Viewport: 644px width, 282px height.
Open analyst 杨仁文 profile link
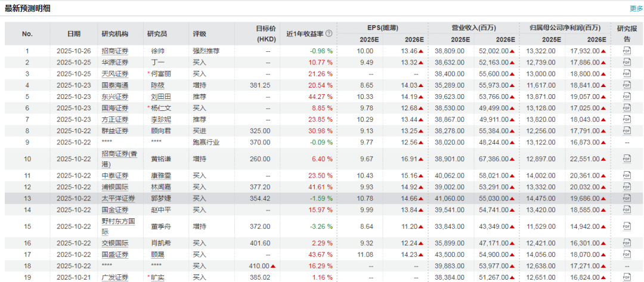pos(161,108)
